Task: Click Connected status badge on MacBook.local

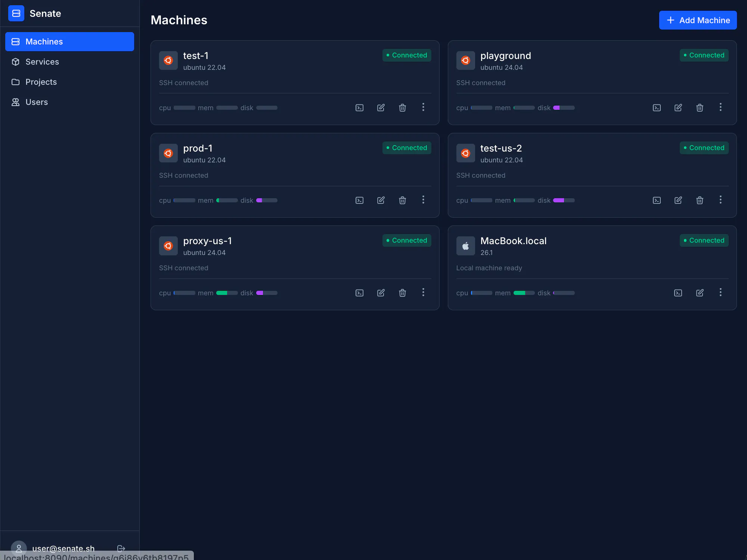Action: click(x=704, y=240)
